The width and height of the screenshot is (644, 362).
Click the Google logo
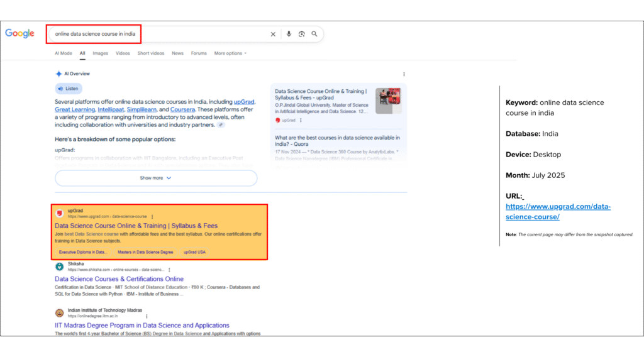(19, 34)
